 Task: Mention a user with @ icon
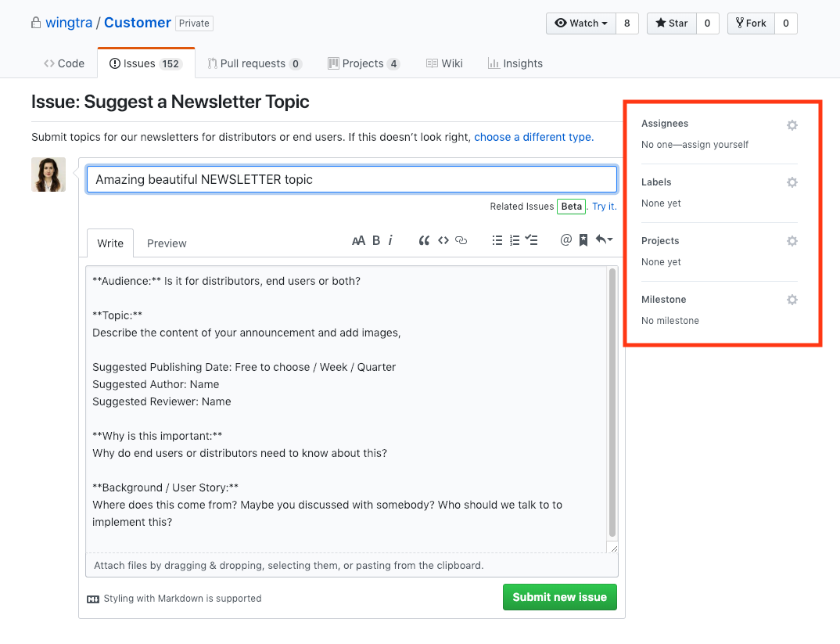tap(566, 240)
